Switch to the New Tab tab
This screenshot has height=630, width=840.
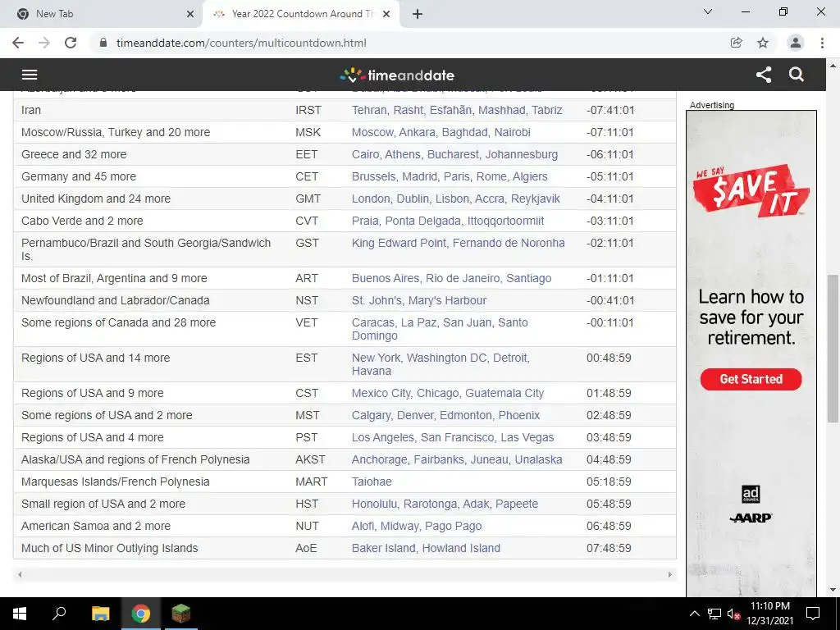[102, 14]
